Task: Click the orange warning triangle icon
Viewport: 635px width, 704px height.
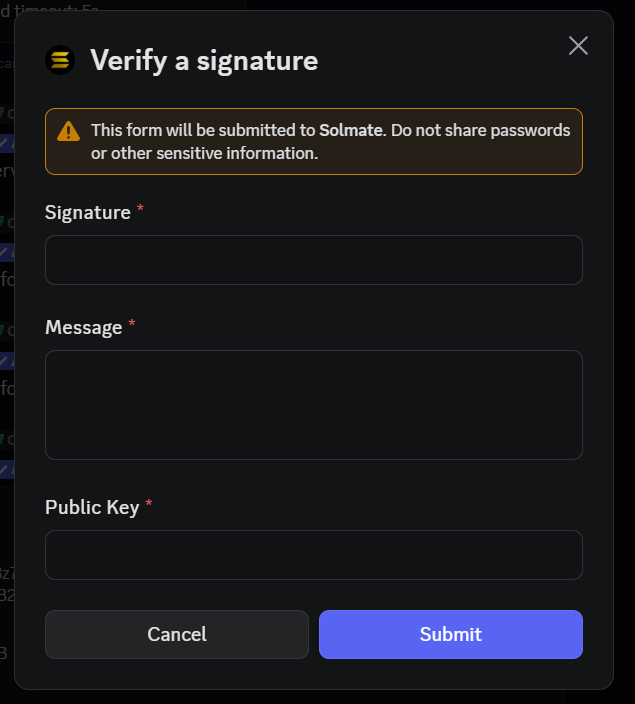Action: click(x=68, y=131)
